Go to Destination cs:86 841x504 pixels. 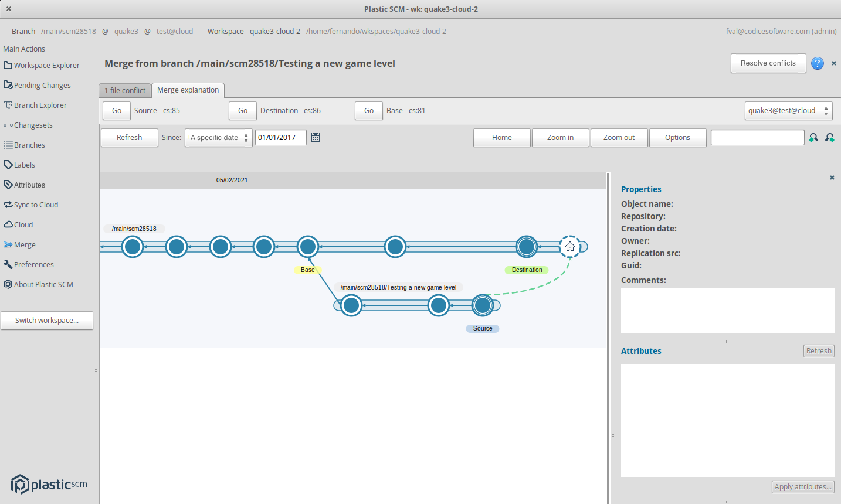[x=243, y=110]
